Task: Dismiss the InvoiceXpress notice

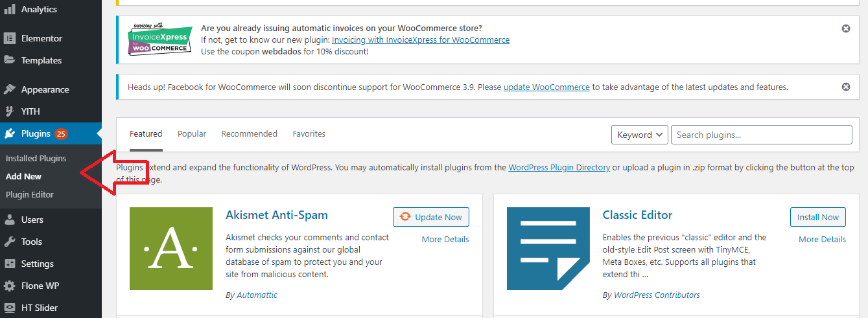Action: 846,28
